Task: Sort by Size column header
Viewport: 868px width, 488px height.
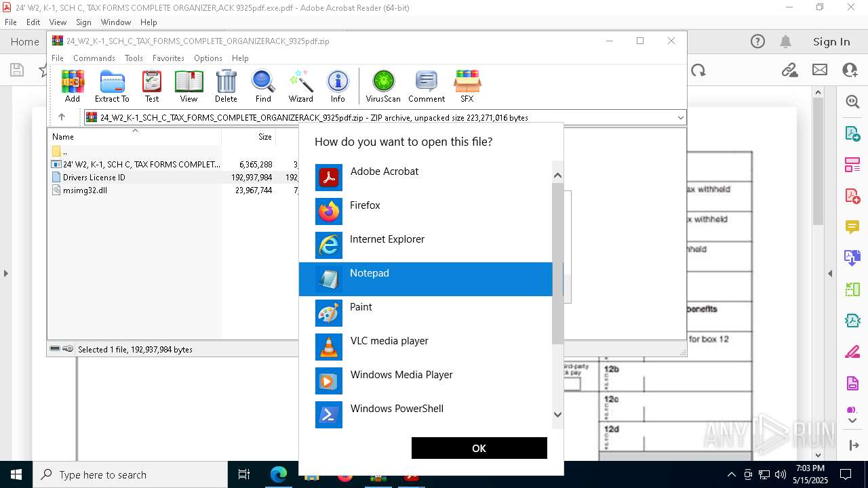Action: point(249,136)
